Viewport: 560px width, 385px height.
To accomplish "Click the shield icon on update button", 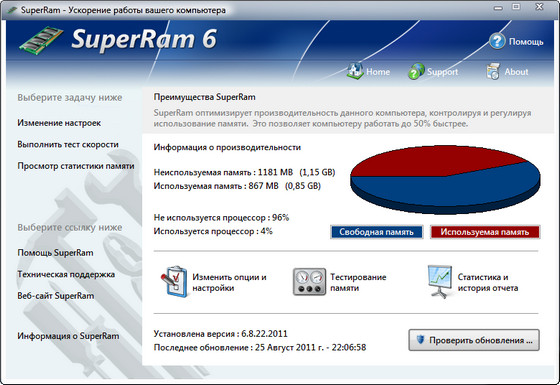I will [x=421, y=340].
